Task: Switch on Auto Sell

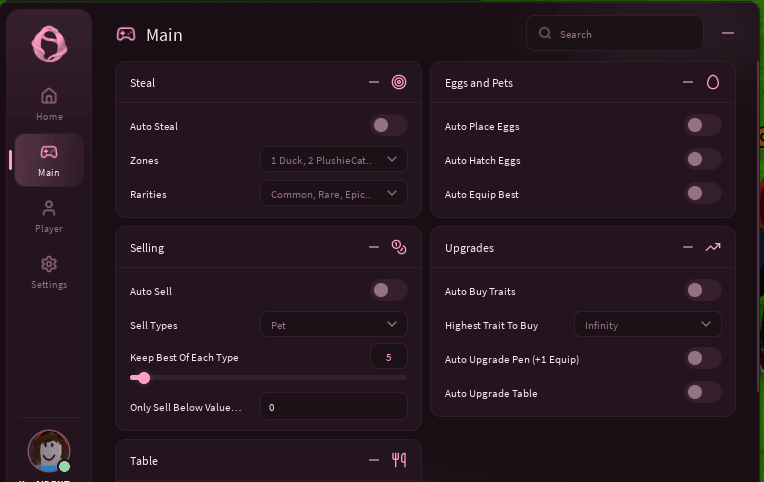Action: tap(388, 291)
